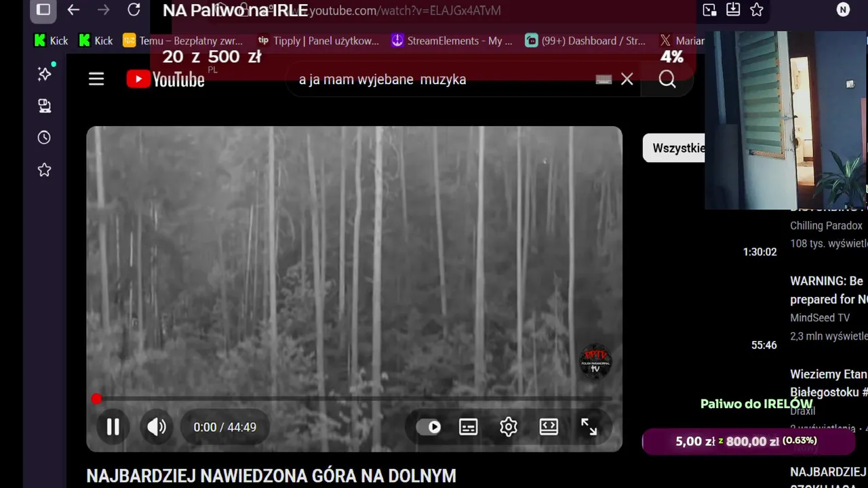Toggle subtitles with the captions icon
This screenshot has width=868, height=488.
click(x=469, y=427)
